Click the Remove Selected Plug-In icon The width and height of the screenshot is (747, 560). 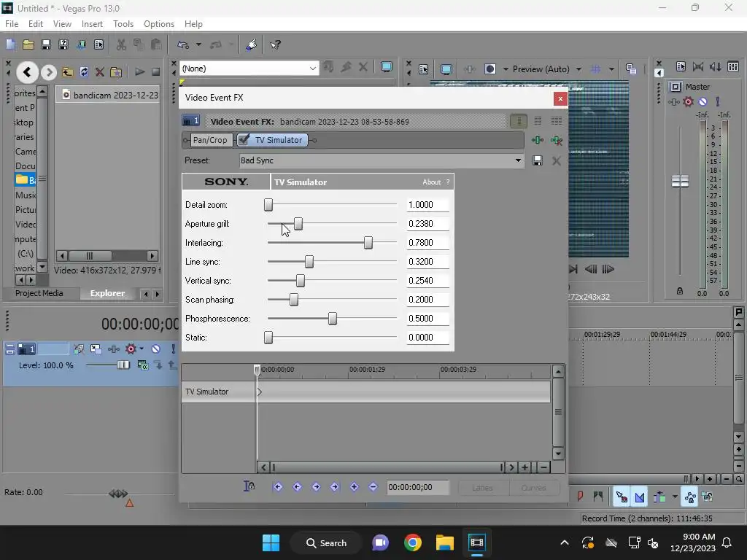(557, 140)
